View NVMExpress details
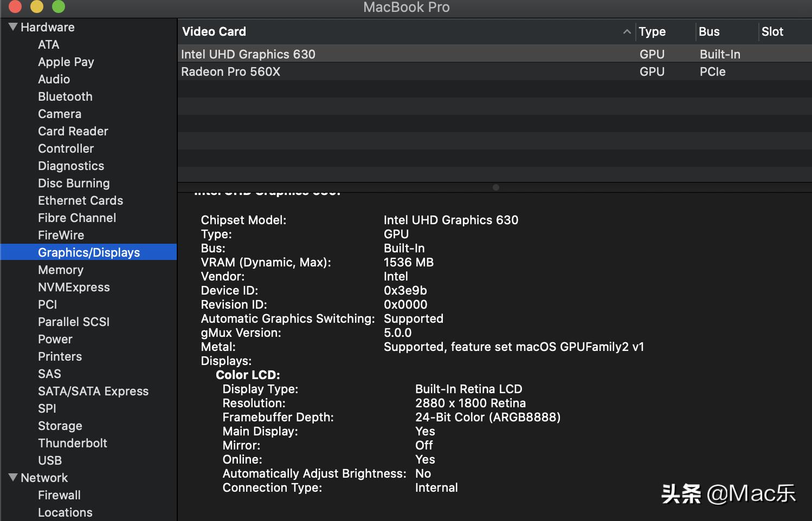Screen dimensions: 812x521 [x=74, y=287]
